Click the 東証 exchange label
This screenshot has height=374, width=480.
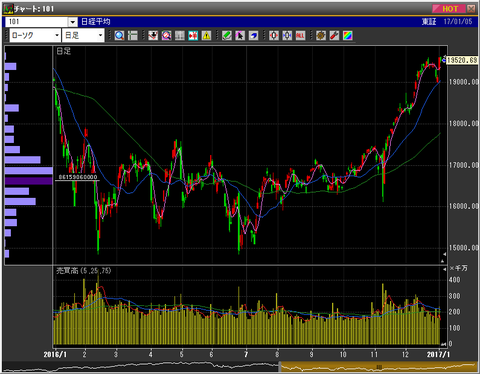pos(429,22)
